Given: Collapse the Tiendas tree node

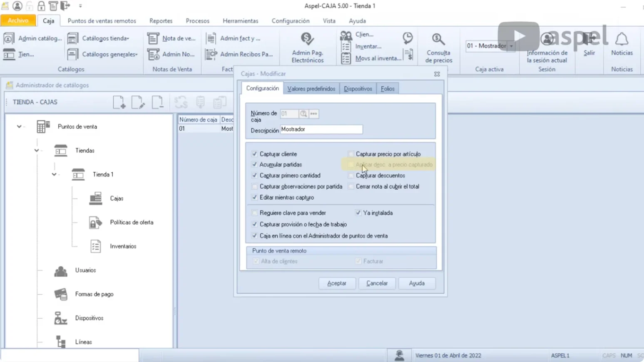Looking at the screenshot, I should click(x=37, y=151).
